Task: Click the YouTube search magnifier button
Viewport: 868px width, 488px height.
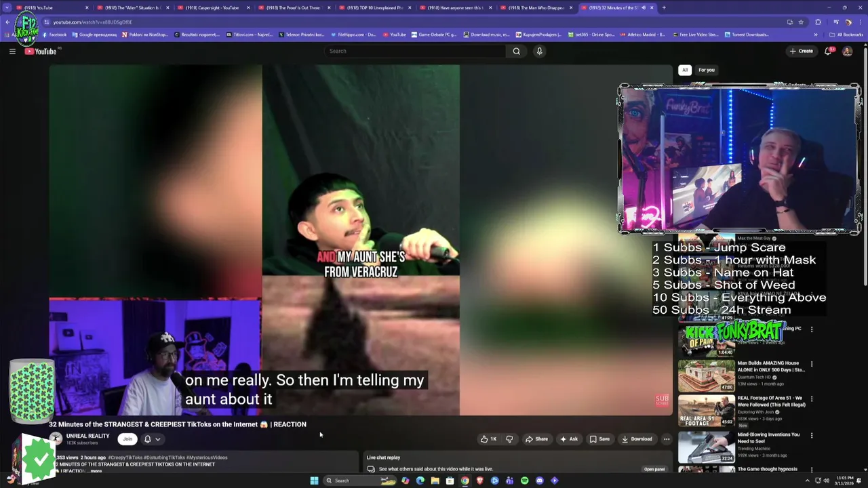Action: point(517,51)
